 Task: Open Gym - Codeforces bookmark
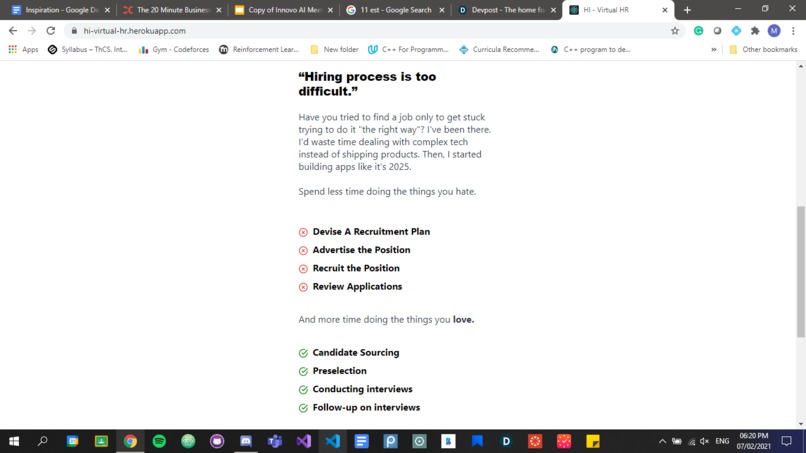(174, 49)
